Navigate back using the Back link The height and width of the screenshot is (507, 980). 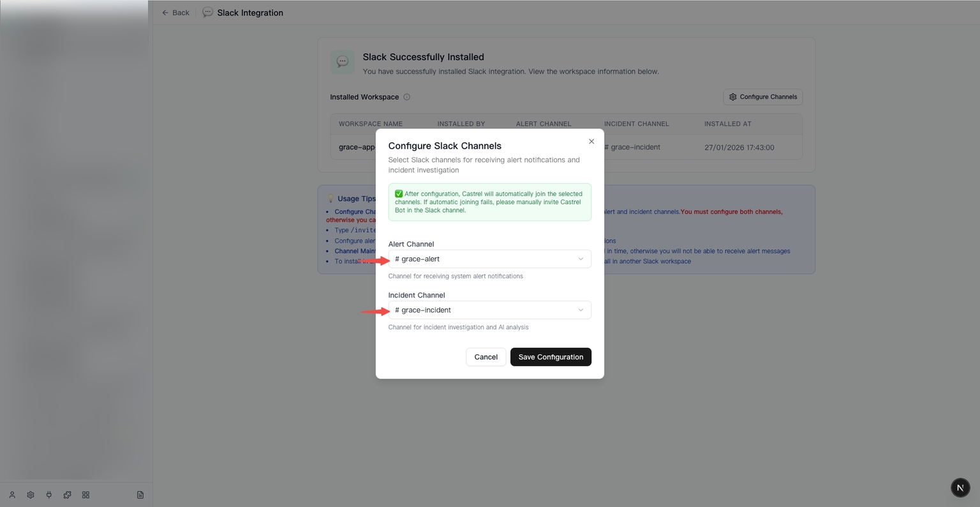[175, 12]
